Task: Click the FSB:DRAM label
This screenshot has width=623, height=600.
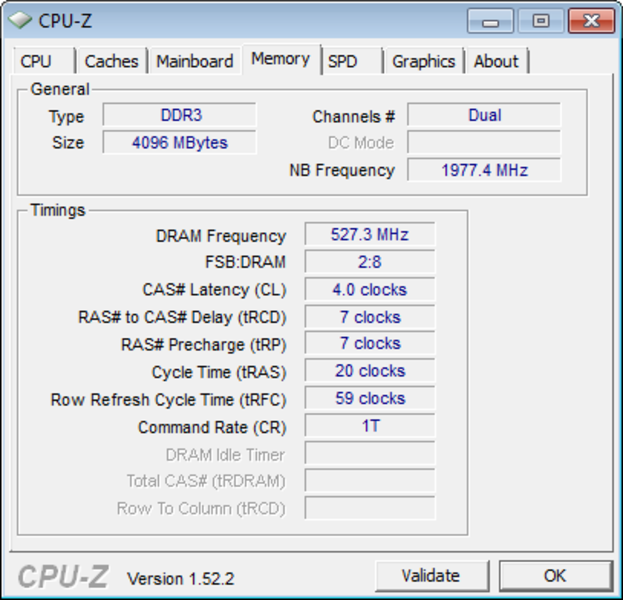Action: pyautogui.click(x=245, y=262)
